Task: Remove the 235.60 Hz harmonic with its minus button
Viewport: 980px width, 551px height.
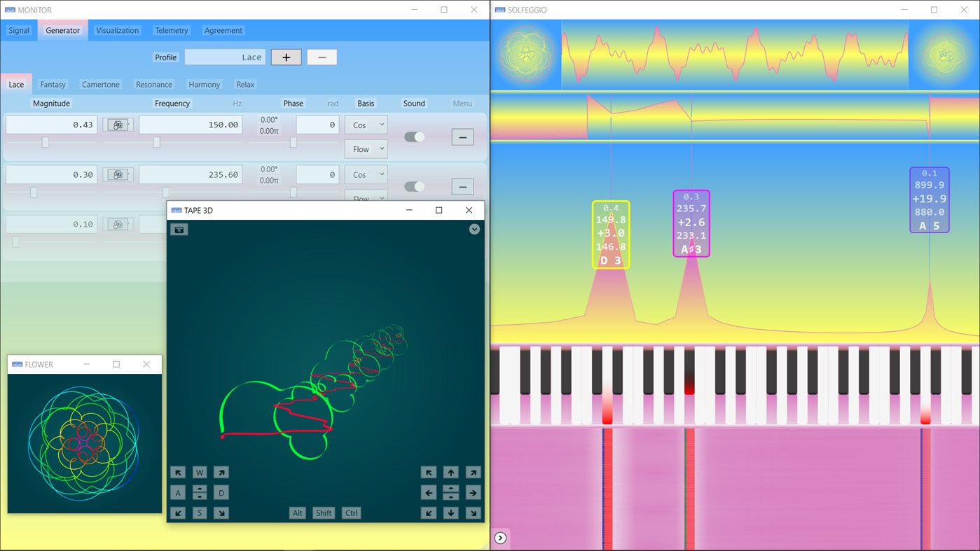Action: pyautogui.click(x=462, y=186)
